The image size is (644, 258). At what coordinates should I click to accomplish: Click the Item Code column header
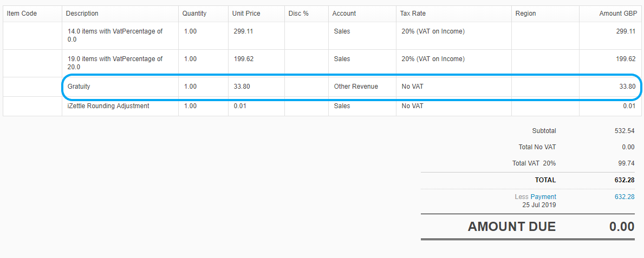(22, 14)
